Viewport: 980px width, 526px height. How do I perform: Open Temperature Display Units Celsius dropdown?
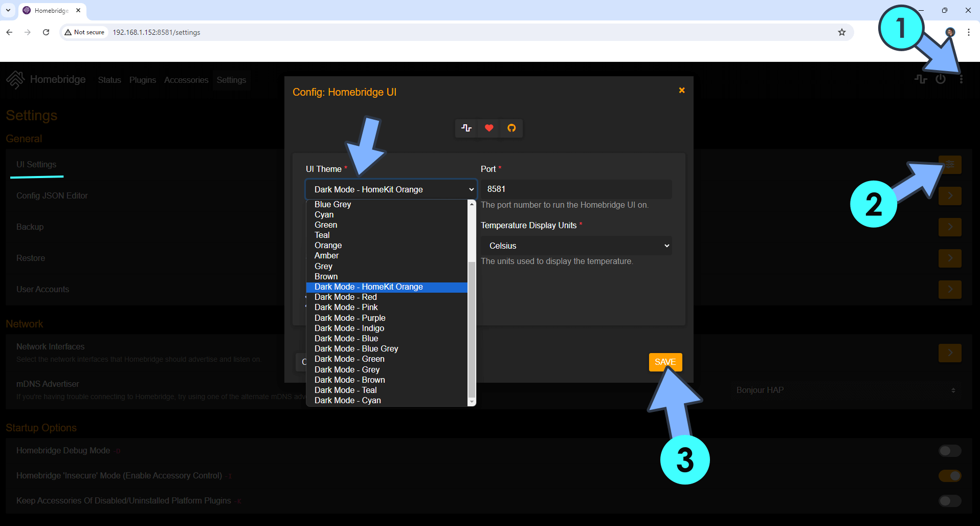point(576,246)
